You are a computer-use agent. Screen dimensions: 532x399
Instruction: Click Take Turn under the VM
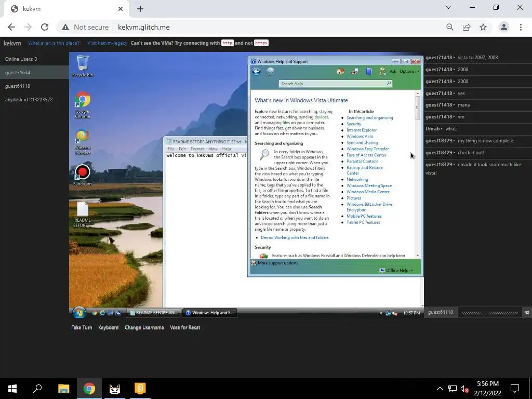click(82, 327)
